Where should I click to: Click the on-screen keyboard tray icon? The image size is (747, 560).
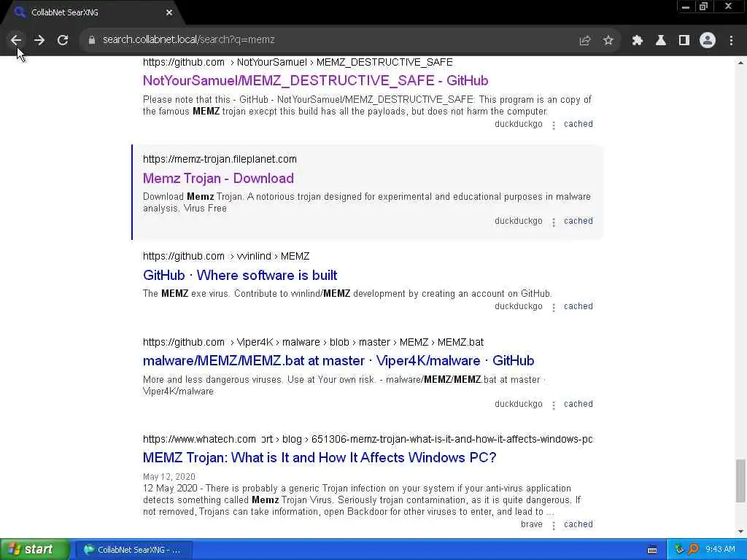(652, 550)
